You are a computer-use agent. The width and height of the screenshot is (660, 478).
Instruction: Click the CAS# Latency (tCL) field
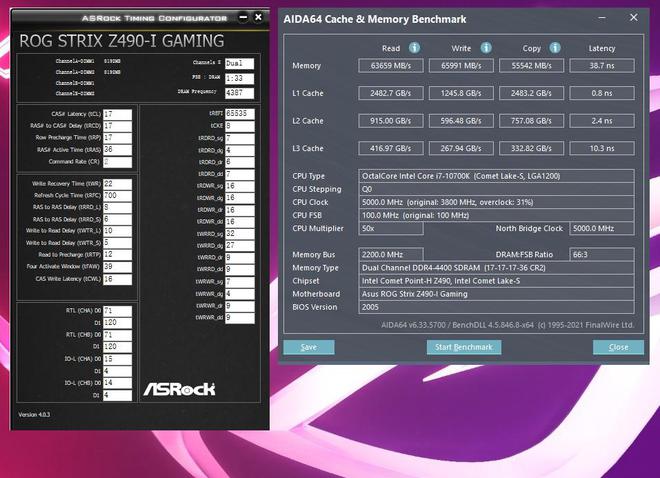coord(117,114)
